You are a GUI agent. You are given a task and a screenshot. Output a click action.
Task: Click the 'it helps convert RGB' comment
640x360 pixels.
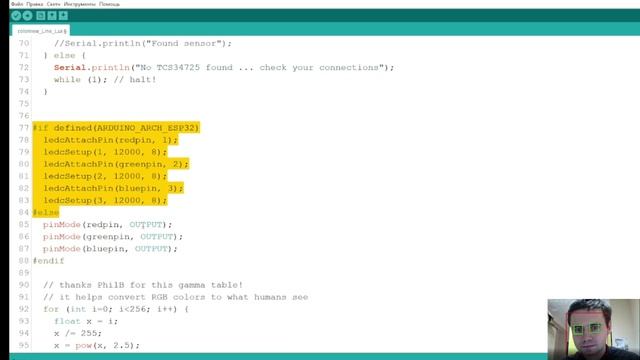pyautogui.click(x=176, y=297)
